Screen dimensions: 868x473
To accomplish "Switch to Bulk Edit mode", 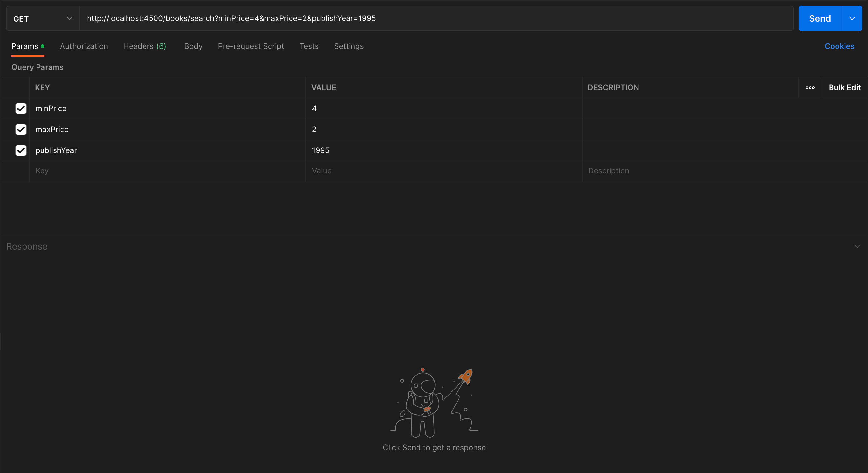I will tap(845, 87).
